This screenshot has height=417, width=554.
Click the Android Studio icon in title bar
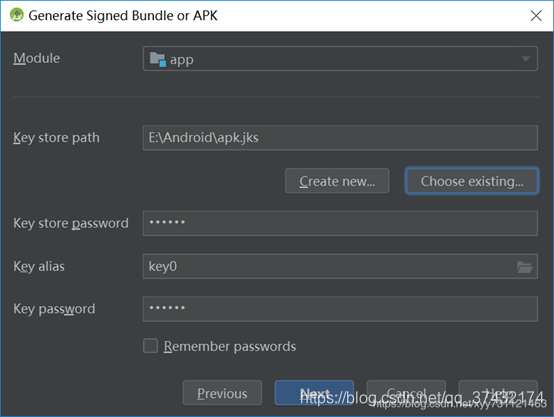17,15
